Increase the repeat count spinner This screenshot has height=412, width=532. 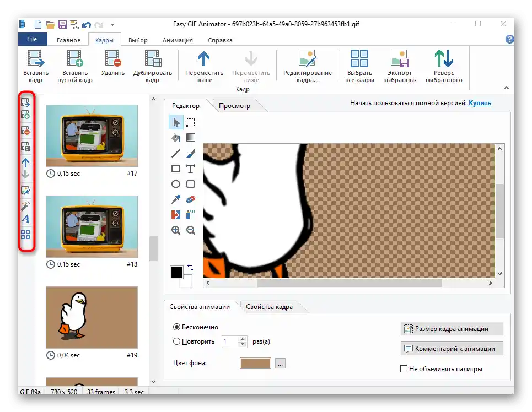(x=242, y=339)
